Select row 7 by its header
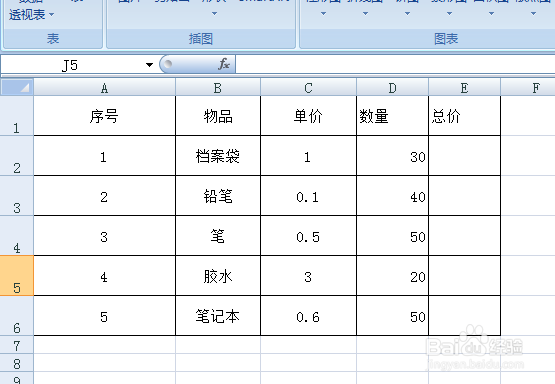The width and height of the screenshot is (555, 384). [x=17, y=345]
